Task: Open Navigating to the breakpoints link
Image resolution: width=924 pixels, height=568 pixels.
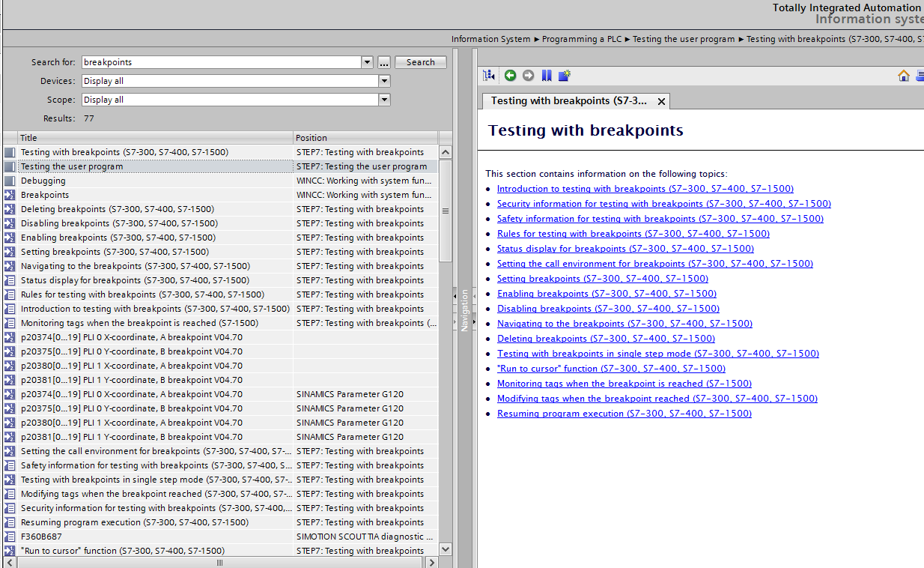Action: [624, 324]
